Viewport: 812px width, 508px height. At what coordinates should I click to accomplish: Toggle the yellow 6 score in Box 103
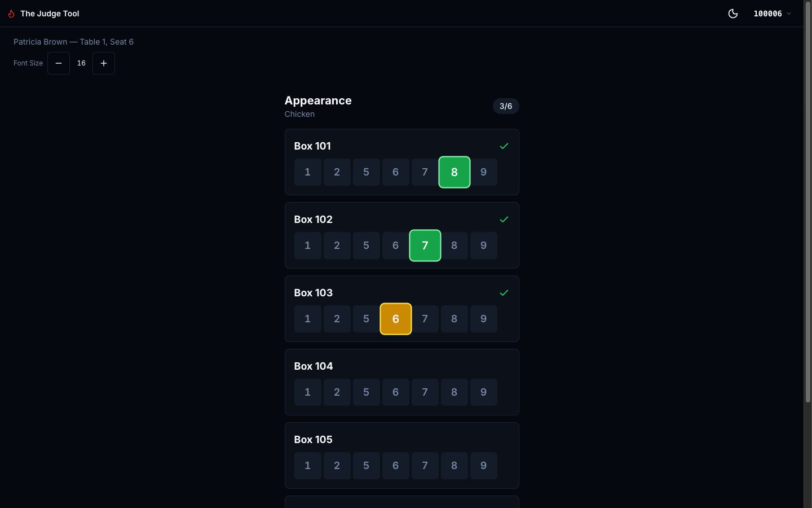[x=396, y=319]
